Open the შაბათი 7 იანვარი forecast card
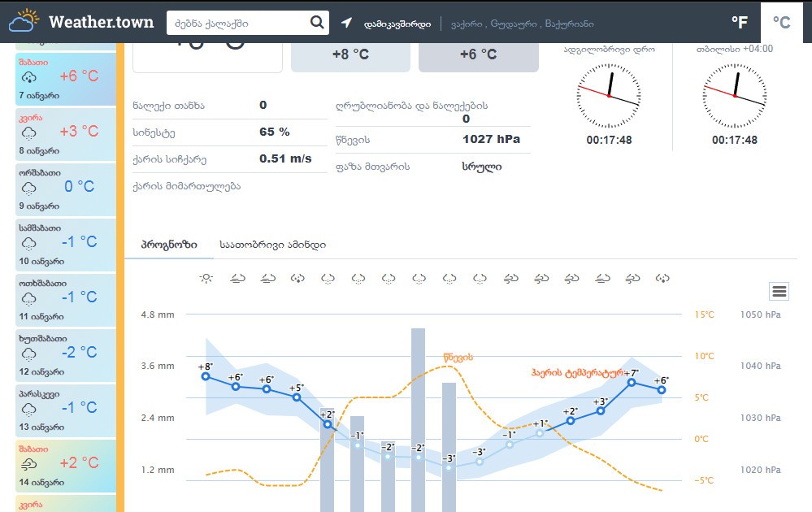 66,79
